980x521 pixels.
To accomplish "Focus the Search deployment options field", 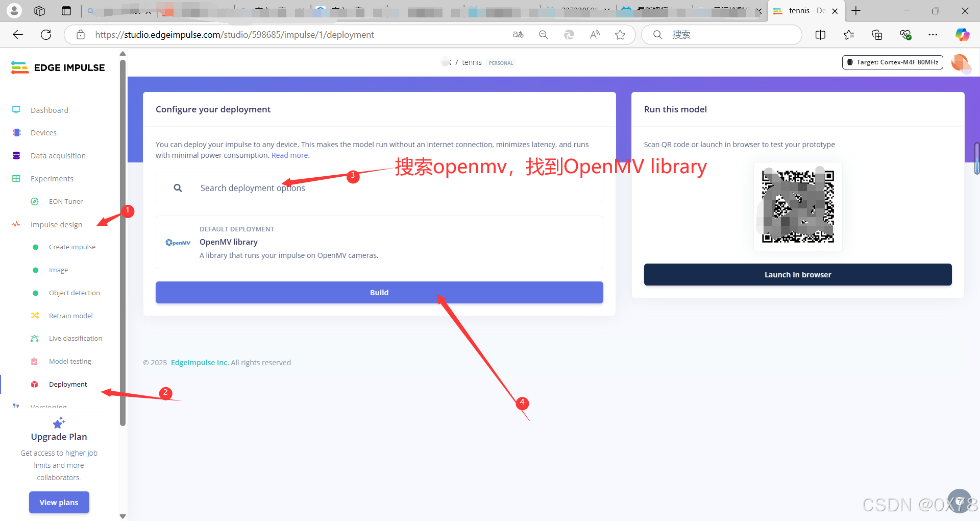I will pyautogui.click(x=379, y=188).
